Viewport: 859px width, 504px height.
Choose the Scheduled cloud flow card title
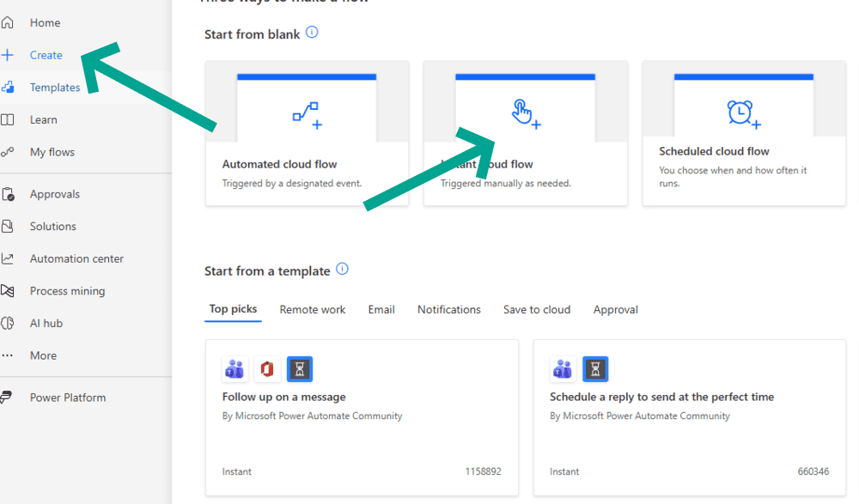tap(714, 151)
